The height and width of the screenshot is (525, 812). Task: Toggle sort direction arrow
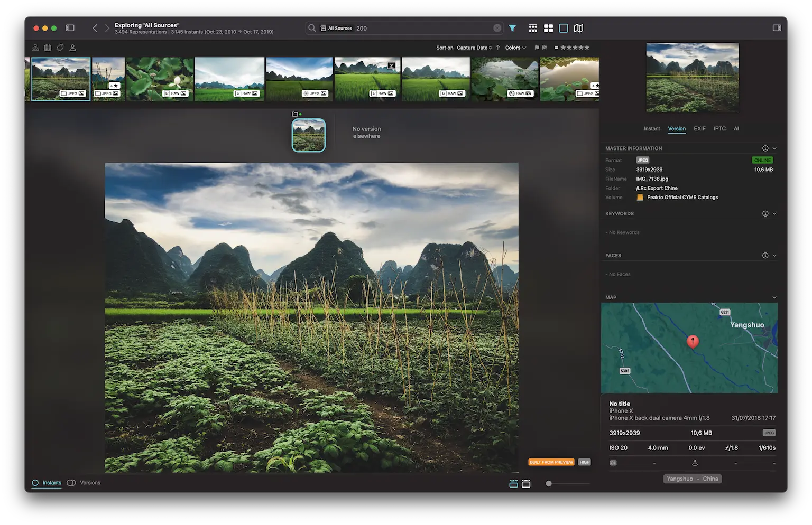coord(497,48)
